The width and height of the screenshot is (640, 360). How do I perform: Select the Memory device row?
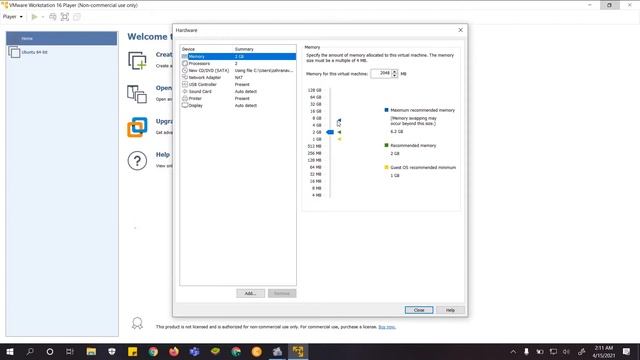click(238, 56)
